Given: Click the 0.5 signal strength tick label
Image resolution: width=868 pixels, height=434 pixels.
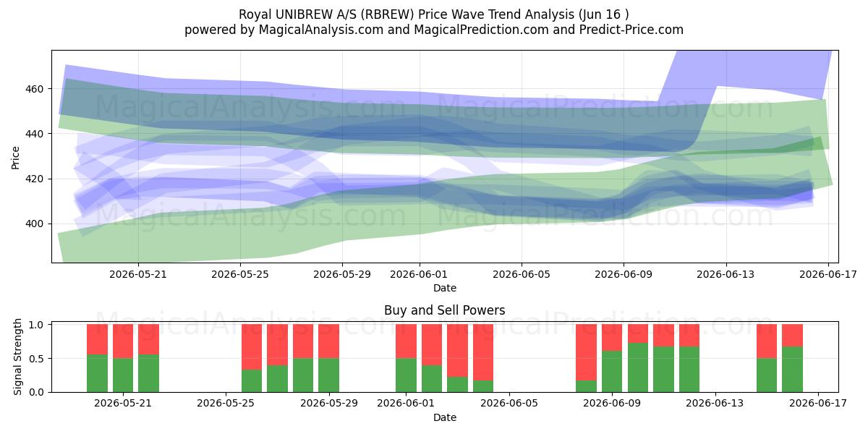Looking at the screenshot, I should pos(38,359).
